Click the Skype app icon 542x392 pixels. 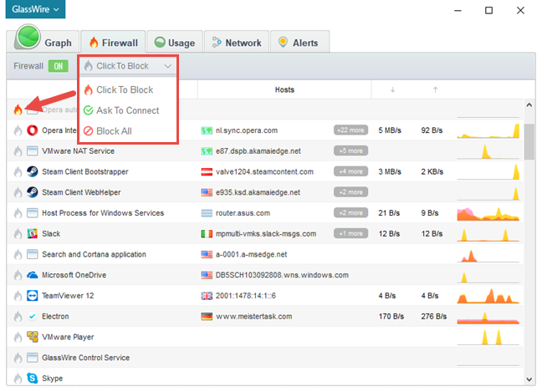pyautogui.click(x=33, y=378)
